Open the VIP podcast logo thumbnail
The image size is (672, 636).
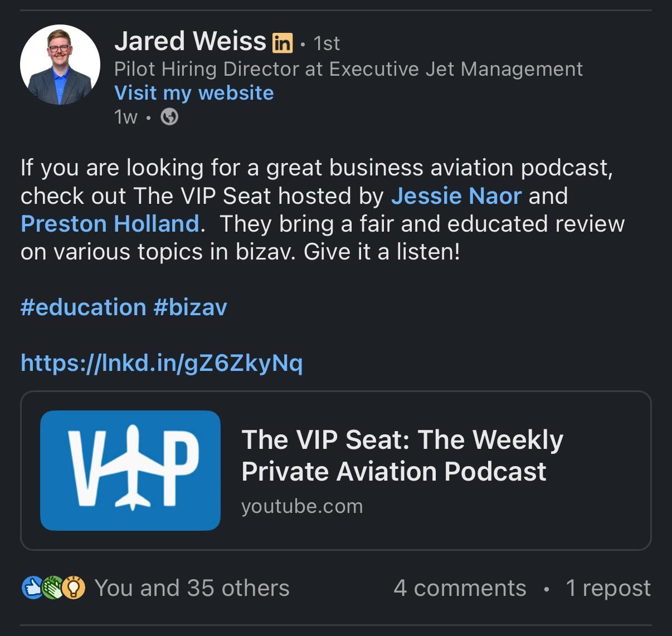click(x=130, y=471)
